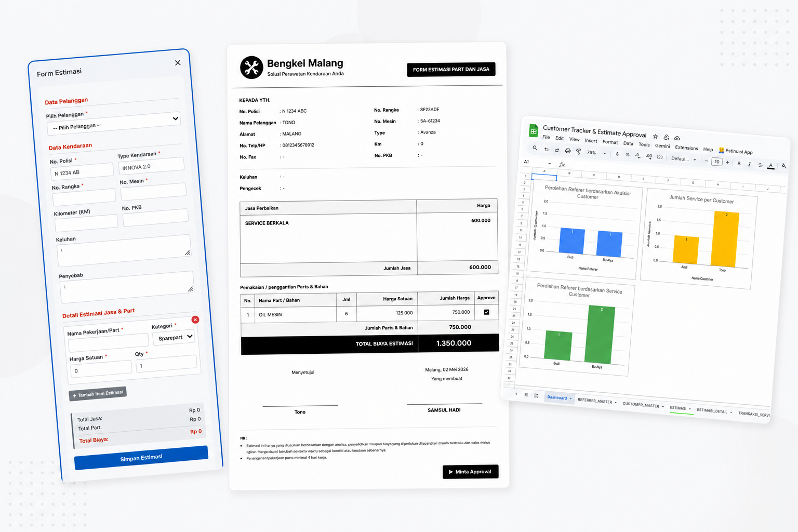Open the Default font dropdown

(x=684, y=159)
